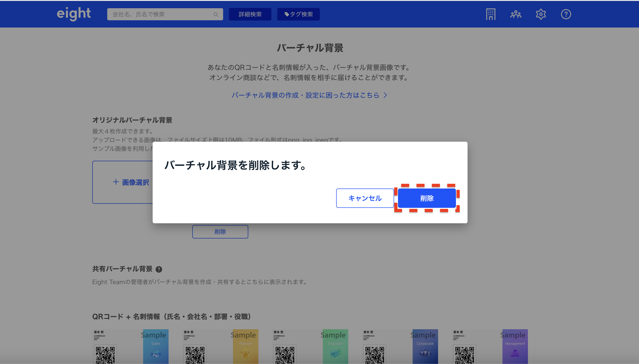Screen dimensions: 639x364
Task: Open the settings gear icon
Action: pyautogui.click(x=541, y=14)
